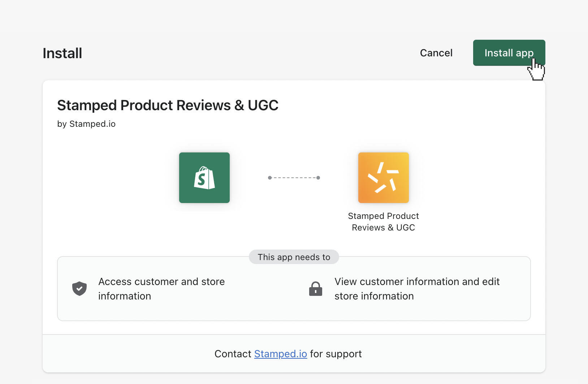Click the Install page title
Image resolution: width=588 pixels, height=384 pixels.
point(62,53)
